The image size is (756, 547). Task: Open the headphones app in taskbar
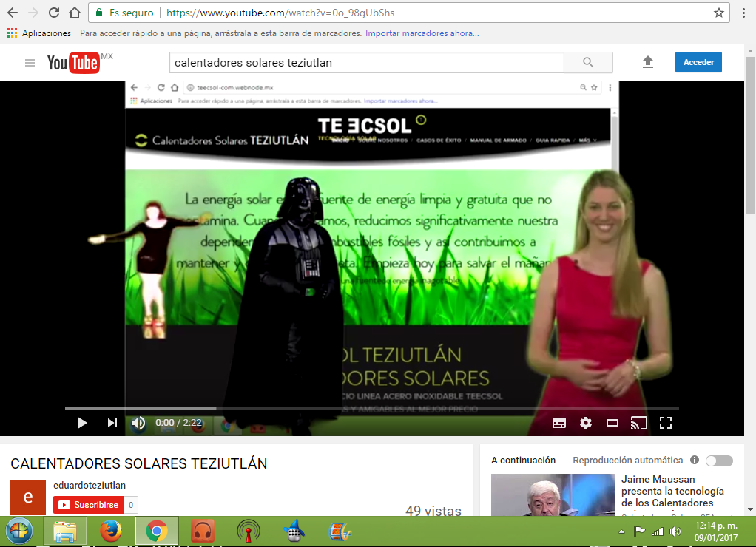pyautogui.click(x=203, y=531)
